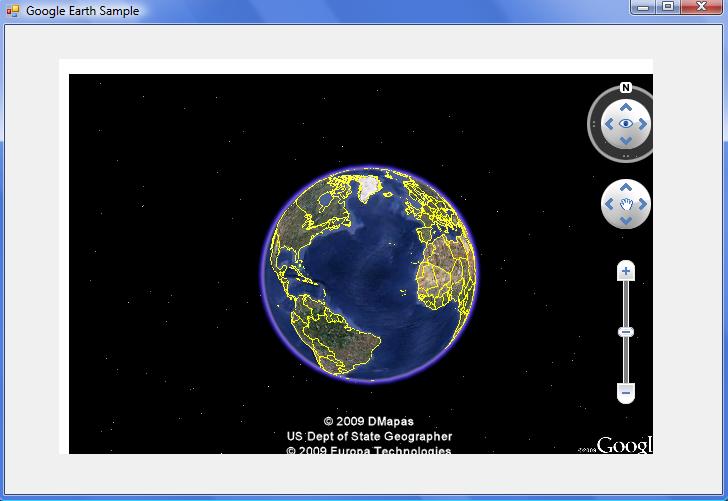This screenshot has height=501, width=728.
Task: Minimize the Google Earth Sample window
Action: point(643,7)
